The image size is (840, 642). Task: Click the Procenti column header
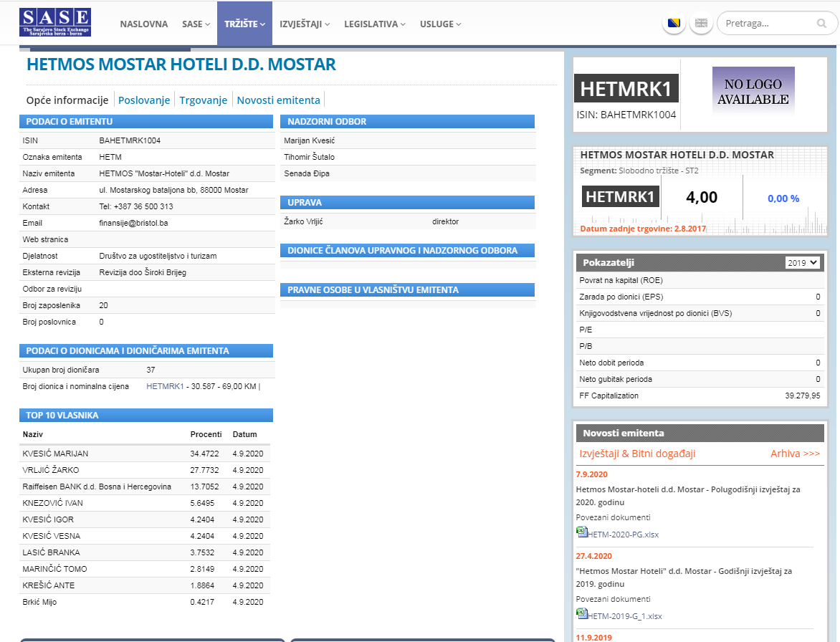pyautogui.click(x=206, y=434)
